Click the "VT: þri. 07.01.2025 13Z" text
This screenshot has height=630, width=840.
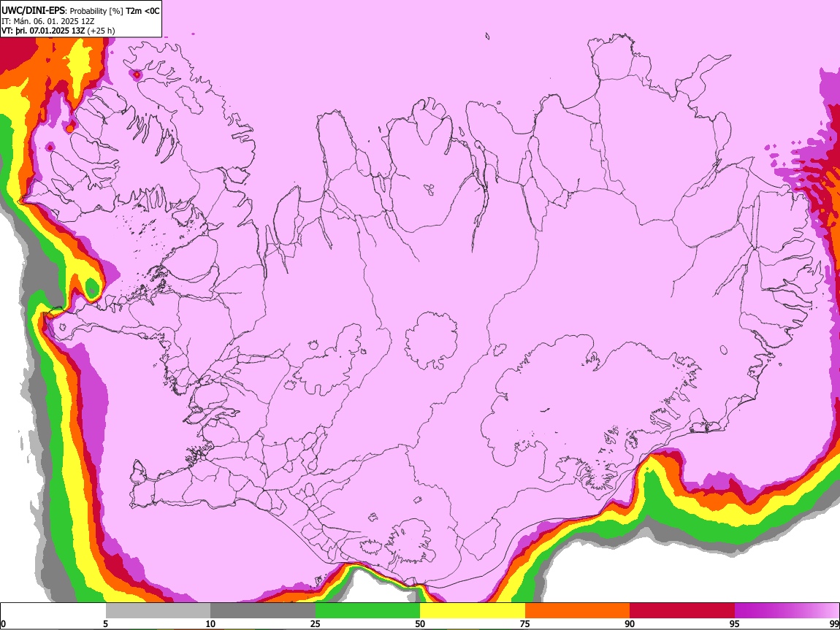(43, 31)
